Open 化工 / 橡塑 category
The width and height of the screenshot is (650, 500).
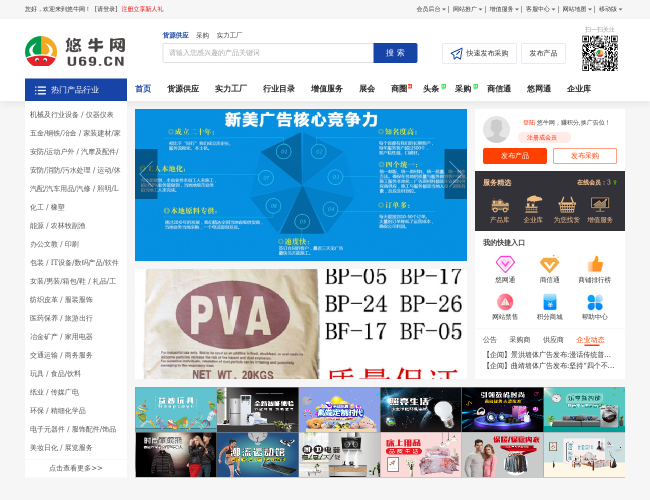(47, 207)
